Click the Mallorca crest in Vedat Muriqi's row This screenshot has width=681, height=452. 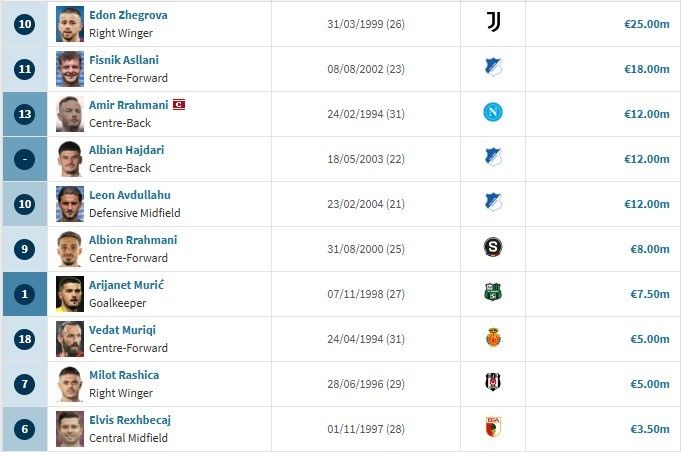coord(492,338)
